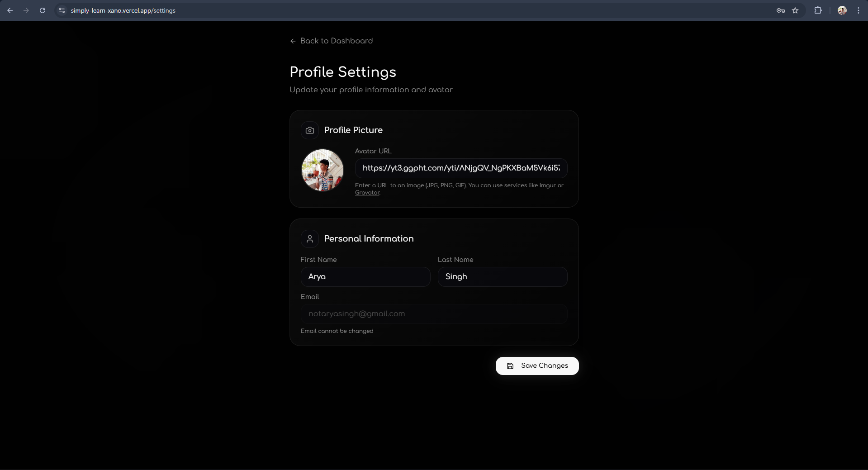Click the disabled Email field
The image size is (868, 470).
click(x=434, y=314)
